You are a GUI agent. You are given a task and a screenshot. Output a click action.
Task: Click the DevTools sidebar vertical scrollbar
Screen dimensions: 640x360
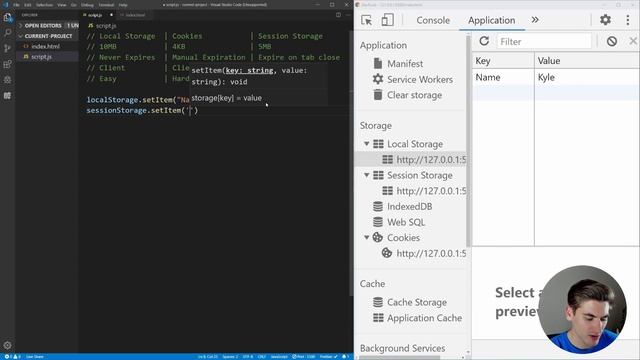coord(468,141)
